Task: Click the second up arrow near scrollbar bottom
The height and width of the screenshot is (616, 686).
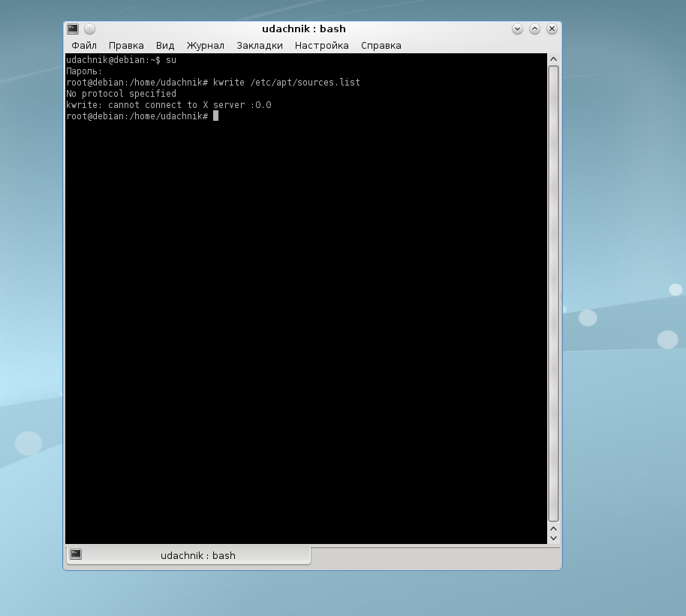Action: [x=554, y=527]
